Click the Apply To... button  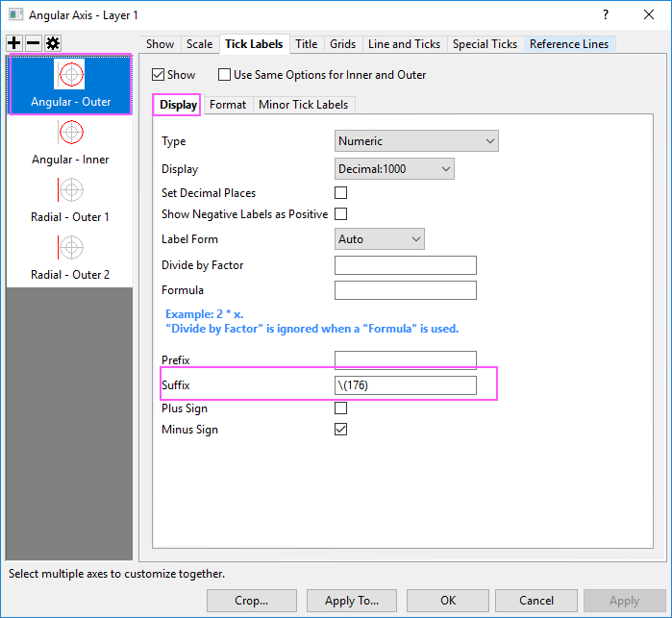[352, 601]
